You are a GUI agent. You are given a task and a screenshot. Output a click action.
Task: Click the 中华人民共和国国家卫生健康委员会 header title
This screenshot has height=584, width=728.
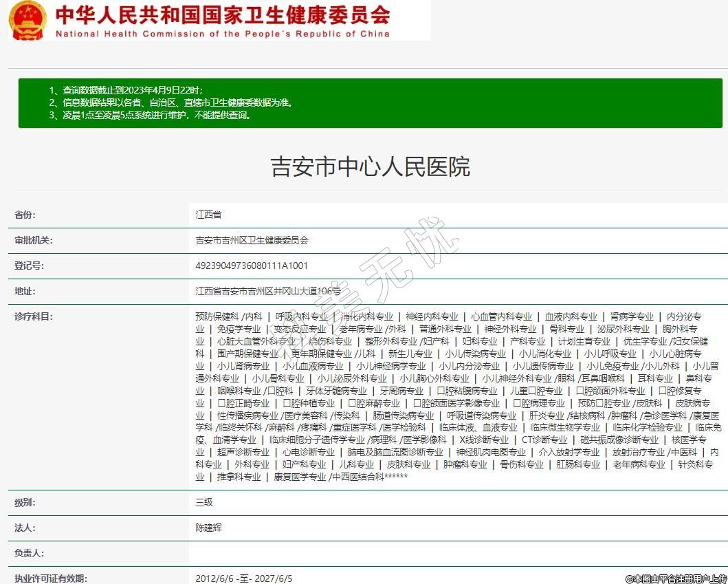pyautogui.click(x=222, y=14)
